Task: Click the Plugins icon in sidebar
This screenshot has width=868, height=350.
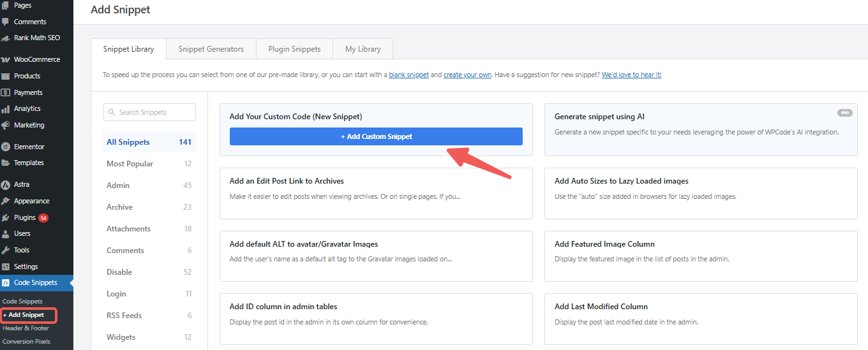Action: pyautogui.click(x=6, y=217)
